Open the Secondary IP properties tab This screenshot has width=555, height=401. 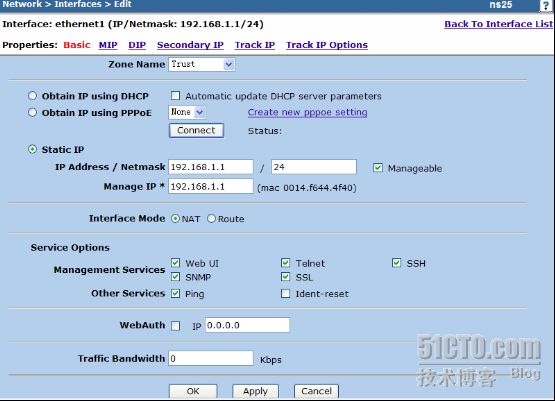[x=190, y=45]
